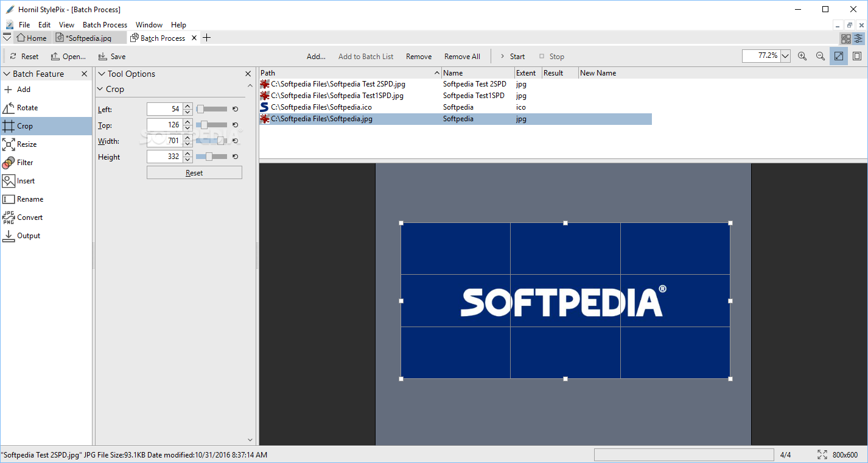This screenshot has width=868, height=463.
Task: Click the actual size square icon
Action: 857,56
